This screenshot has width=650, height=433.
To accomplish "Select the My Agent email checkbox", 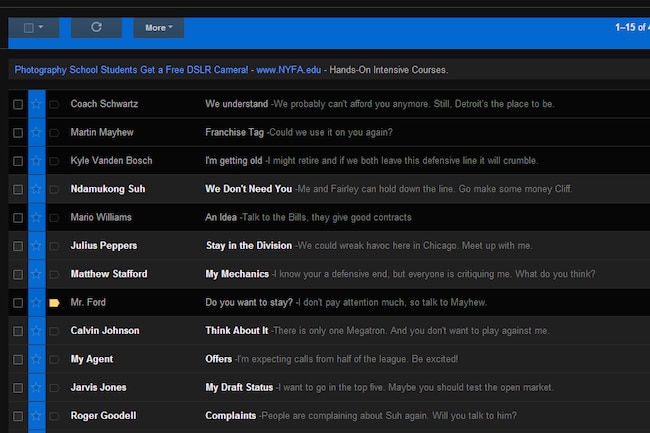I will 18,360.
